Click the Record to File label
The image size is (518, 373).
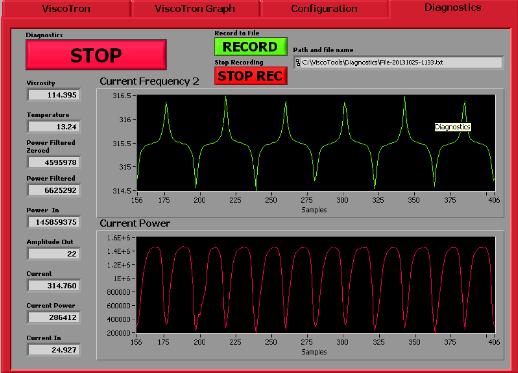tap(237, 33)
